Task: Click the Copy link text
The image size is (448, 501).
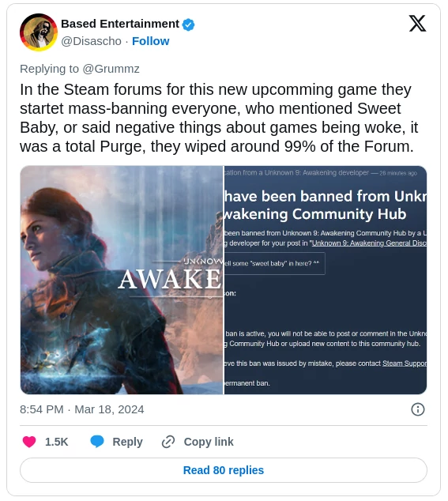Action: (209, 442)
